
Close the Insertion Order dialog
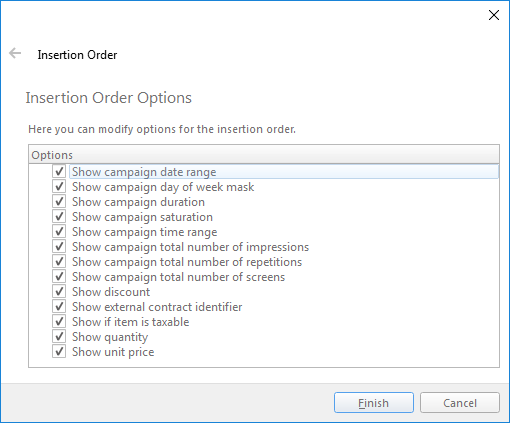494,15
